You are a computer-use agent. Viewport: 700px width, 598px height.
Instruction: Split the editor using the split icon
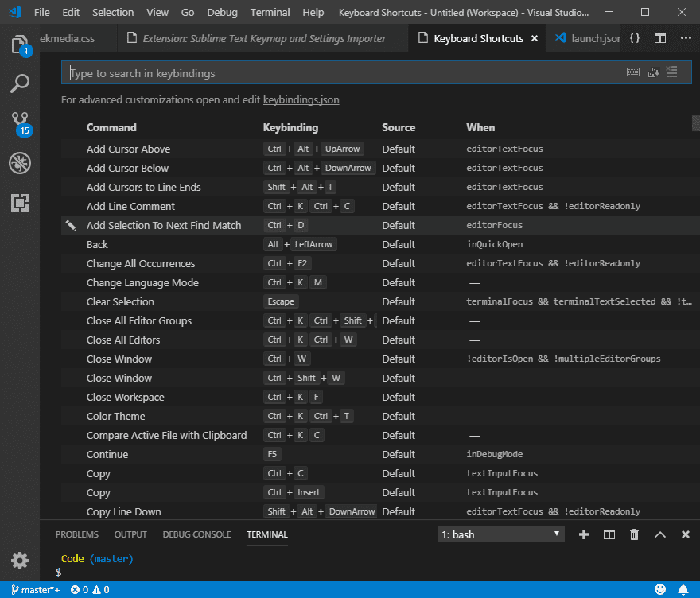(662, 37)
